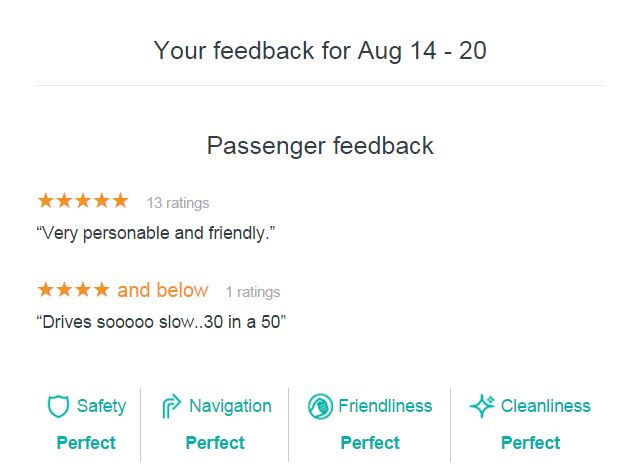
Task: Click the five orange stars rating
Action: pos(83,200)
